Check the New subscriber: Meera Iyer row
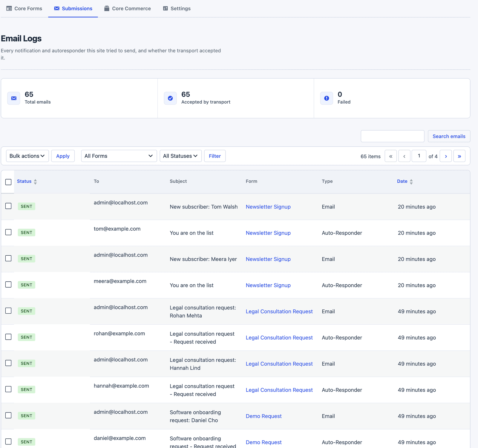478x448 pixels. click(x=8, y=258)
